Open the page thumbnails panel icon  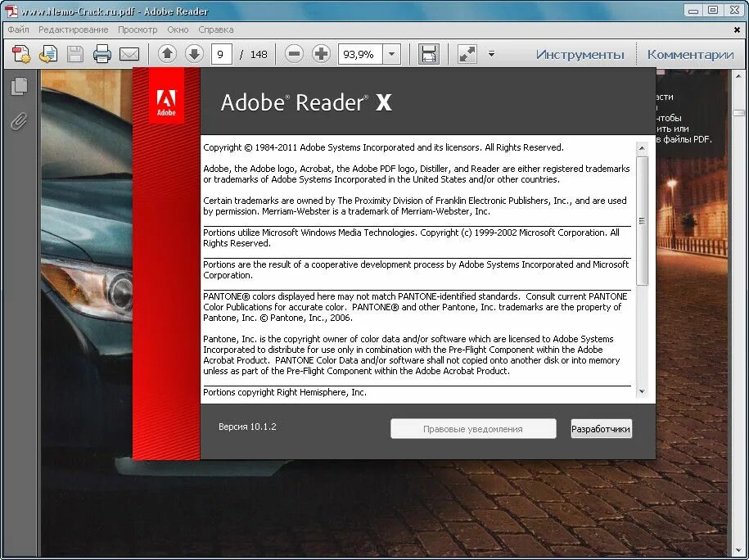(x=19, y=86)
